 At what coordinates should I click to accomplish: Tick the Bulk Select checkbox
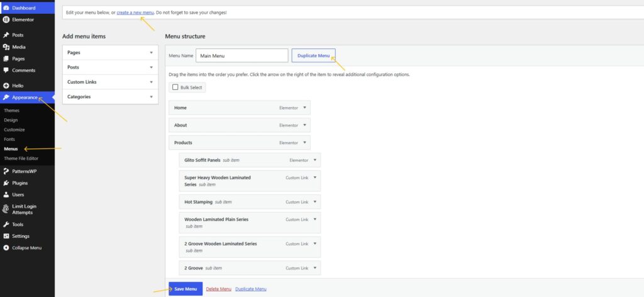point(175,87)
